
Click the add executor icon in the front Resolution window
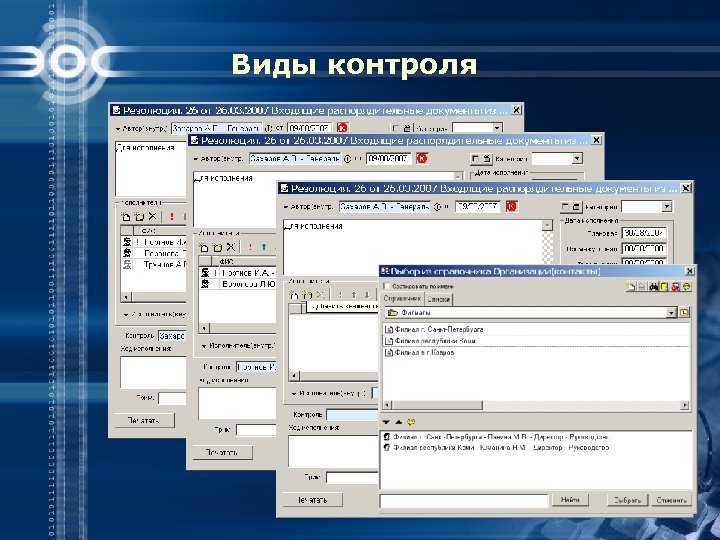[294, 295]
